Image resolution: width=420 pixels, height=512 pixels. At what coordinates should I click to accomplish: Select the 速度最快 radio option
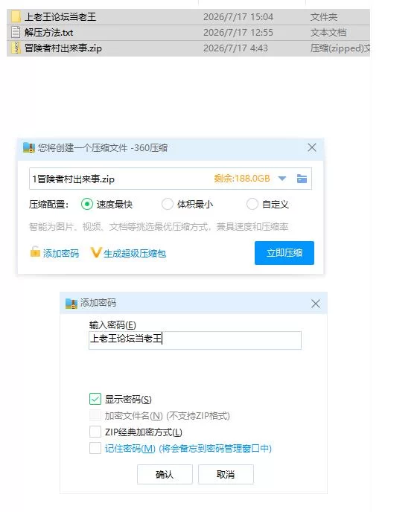(x=87, y=205)
